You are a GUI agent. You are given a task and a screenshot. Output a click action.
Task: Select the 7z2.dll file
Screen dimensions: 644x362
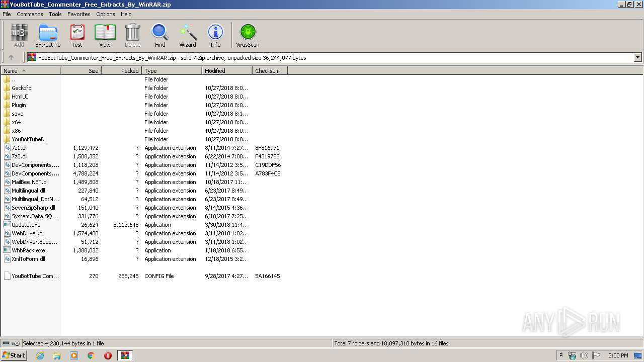(x=16, y=156)
